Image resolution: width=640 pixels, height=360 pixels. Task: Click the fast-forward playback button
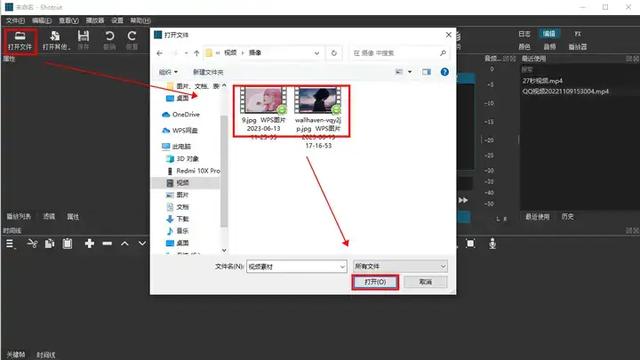[x=463, y=200]
